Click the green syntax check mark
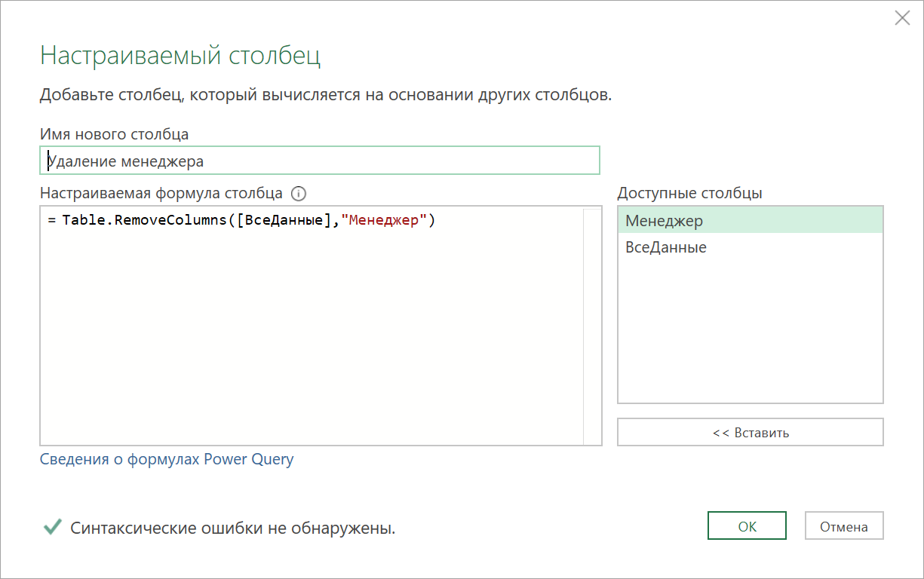Viewport: 924px width, 579px height. click(x=52, y=527)
